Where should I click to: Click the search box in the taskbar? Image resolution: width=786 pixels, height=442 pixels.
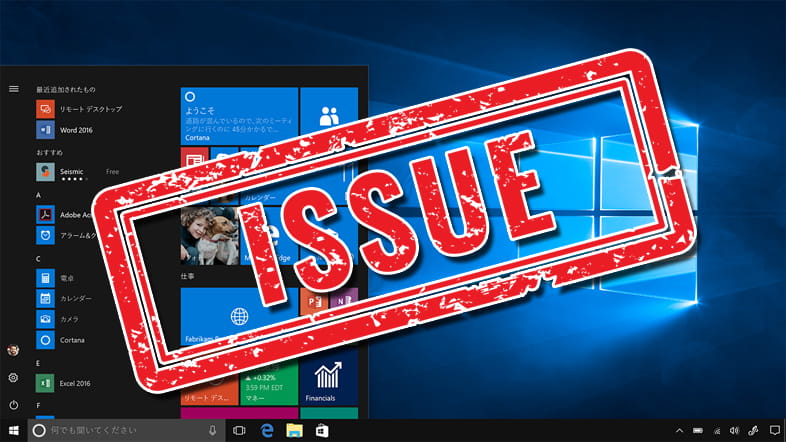click(x=126, y=430)
